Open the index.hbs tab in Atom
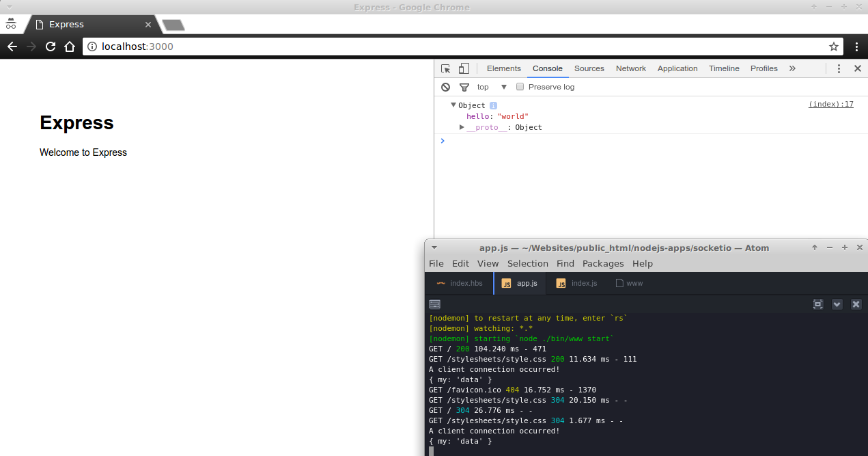This screenshot has width=868, height=456. 465,283
